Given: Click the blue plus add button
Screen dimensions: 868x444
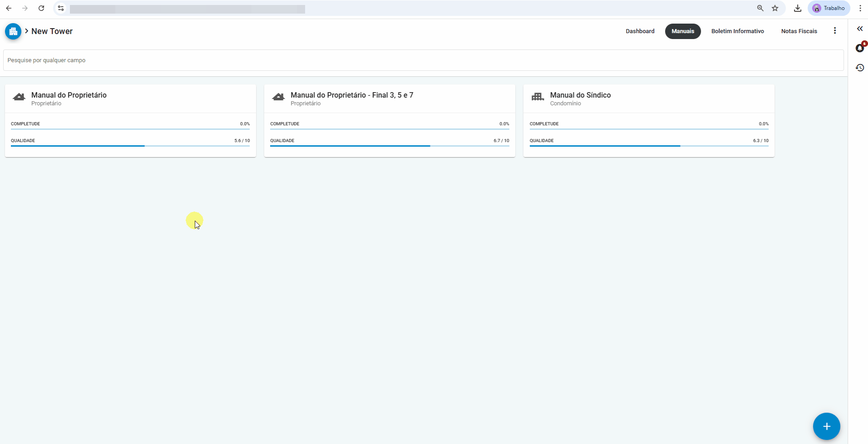Looking at the screenshot, I should [x=826, y=426].
